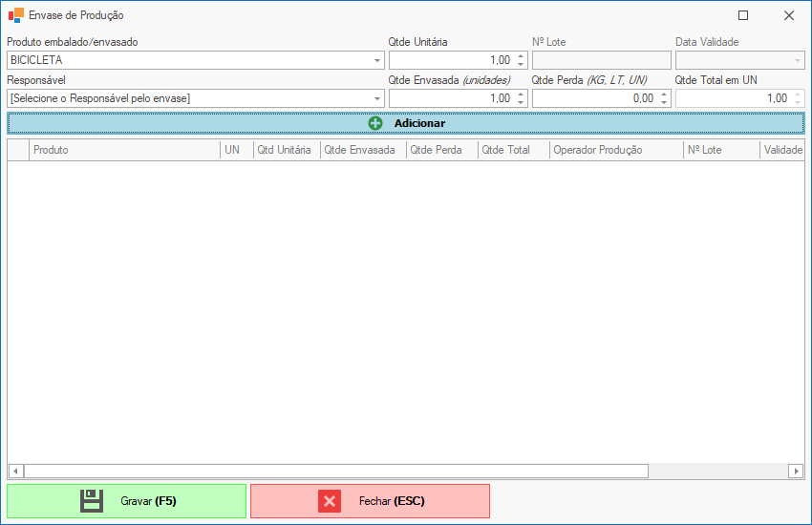Decrease Qtde Total em UN value
The width and height of the screenshot is (812, 525).
point(797,102)
